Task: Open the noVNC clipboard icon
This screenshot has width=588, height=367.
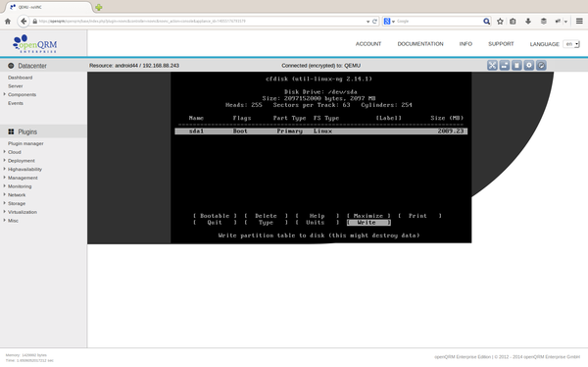Action: pos(516,66)
